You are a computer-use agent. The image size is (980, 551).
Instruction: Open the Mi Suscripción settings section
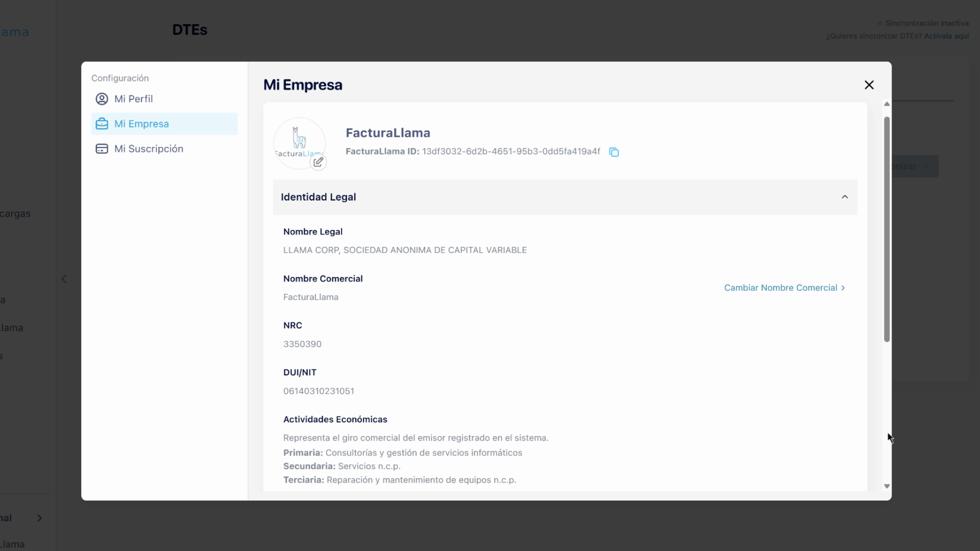point(164,149)
